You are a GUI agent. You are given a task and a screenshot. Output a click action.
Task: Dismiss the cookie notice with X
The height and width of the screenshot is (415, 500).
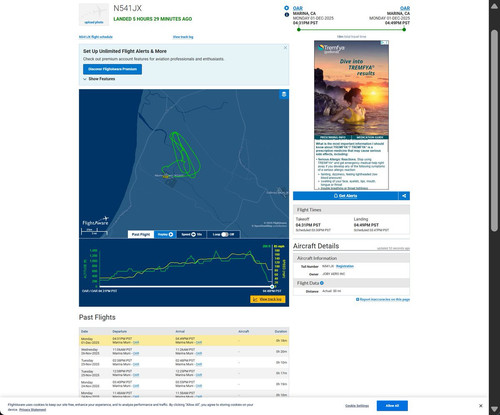point(481,406)
